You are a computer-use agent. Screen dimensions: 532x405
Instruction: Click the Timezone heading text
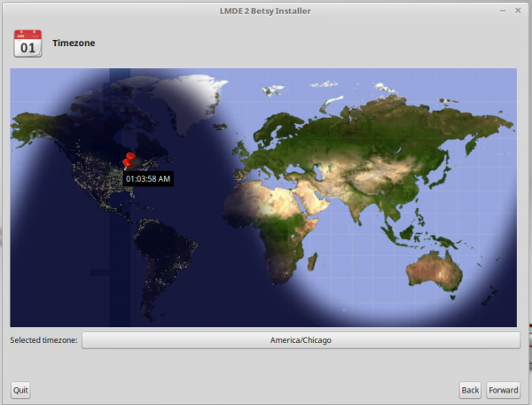74,43
